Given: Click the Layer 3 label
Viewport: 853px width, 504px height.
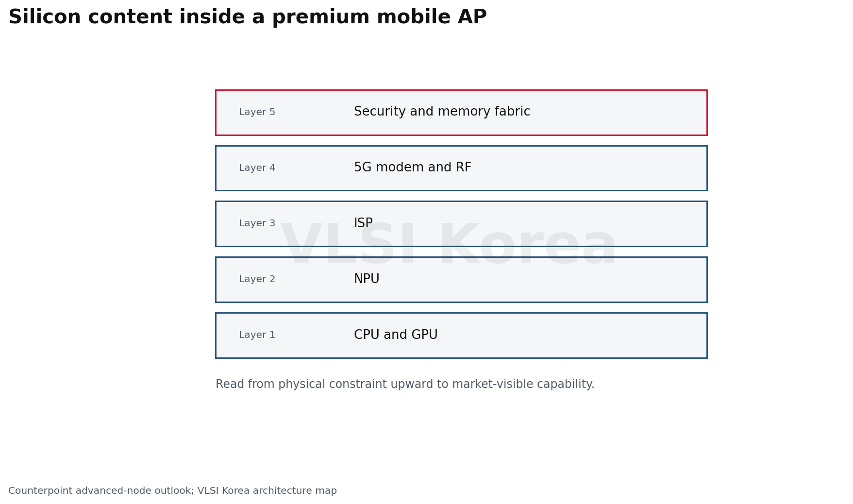Looking at the screenshot, I should pyautogui.click(x=257, y=223).
